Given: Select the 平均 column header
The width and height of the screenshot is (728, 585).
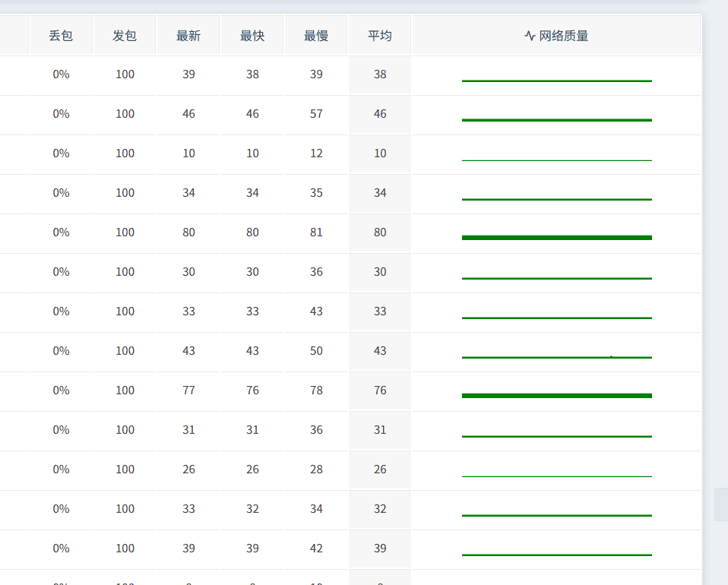Looking at the screenshot, I should (x=380, y=36).
